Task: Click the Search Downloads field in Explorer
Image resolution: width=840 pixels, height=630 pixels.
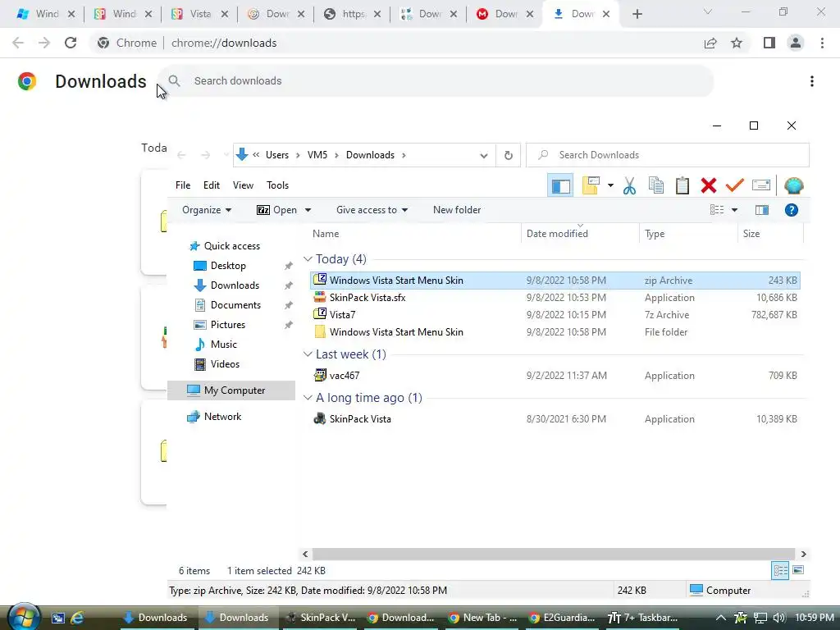Action: 668,155
